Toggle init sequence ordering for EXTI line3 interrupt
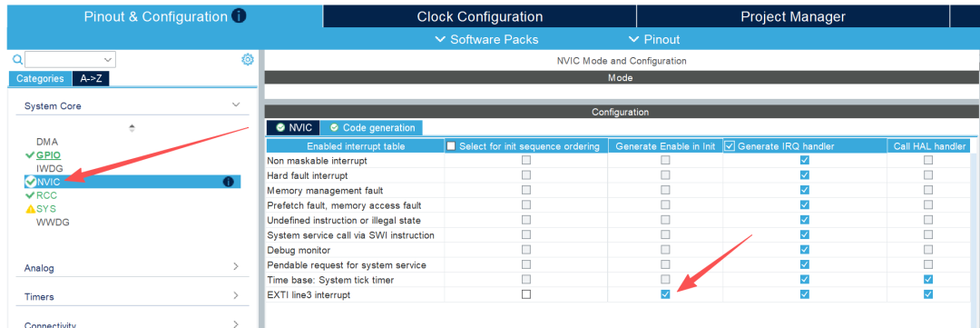Viewport: 980px width, 328px height. point(526,294)
